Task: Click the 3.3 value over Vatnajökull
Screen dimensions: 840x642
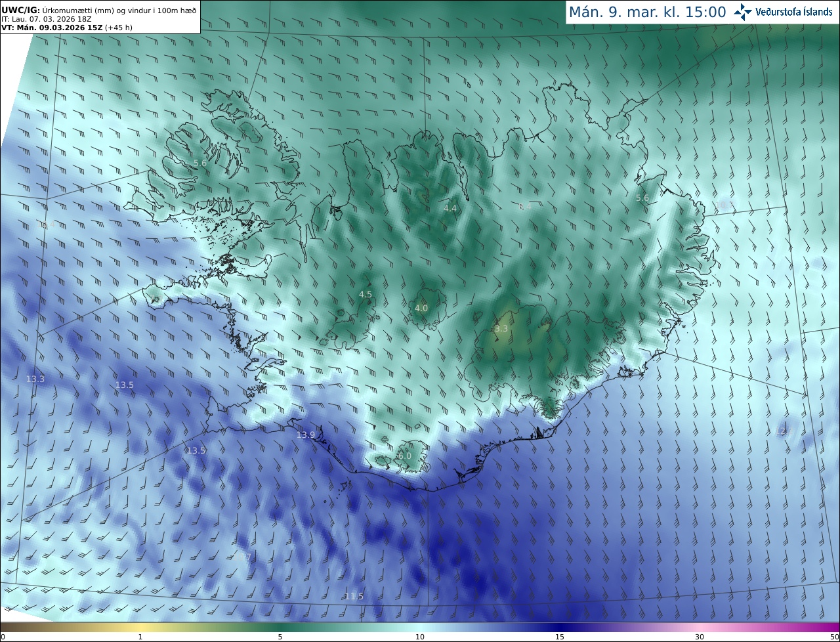Action: click(x=501, y=328)
